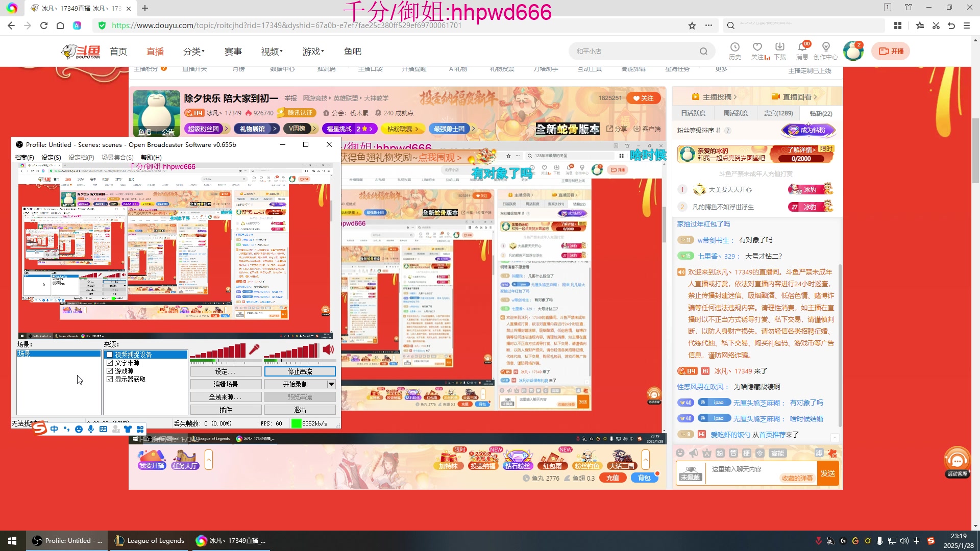Collapse the chat list with the up chevron
Screen dimensions: 980x551
click(835, 438)
